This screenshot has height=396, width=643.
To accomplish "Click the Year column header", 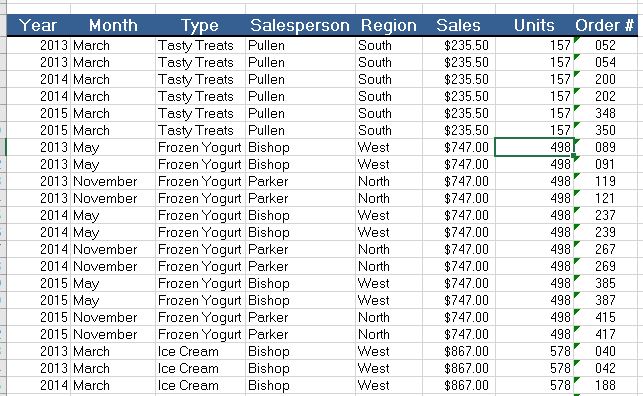I will (x=39, y=25).
